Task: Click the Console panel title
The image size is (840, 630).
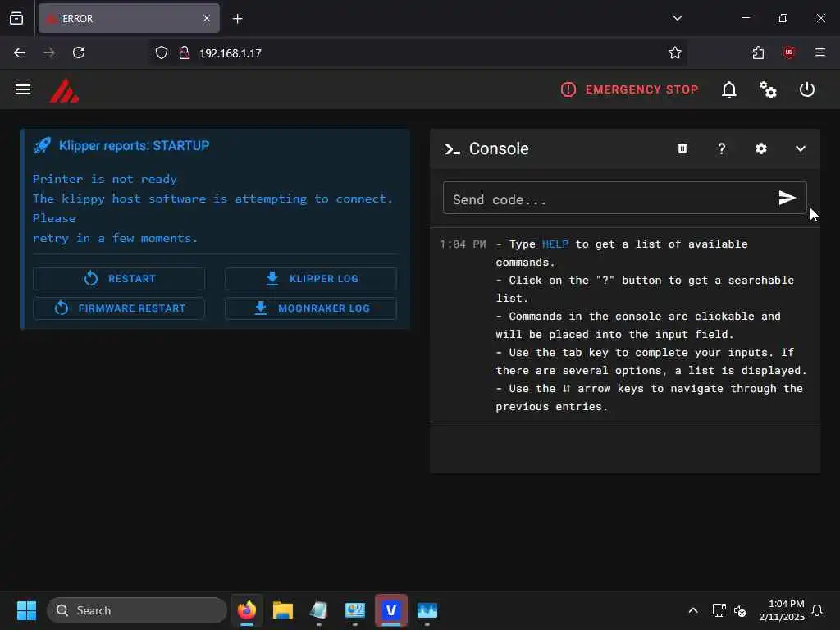Action: 499,149
